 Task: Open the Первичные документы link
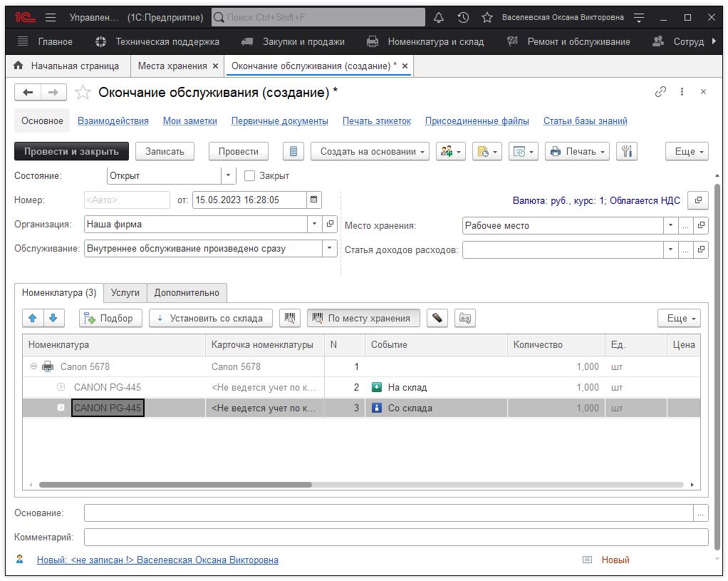click(279, 121)
